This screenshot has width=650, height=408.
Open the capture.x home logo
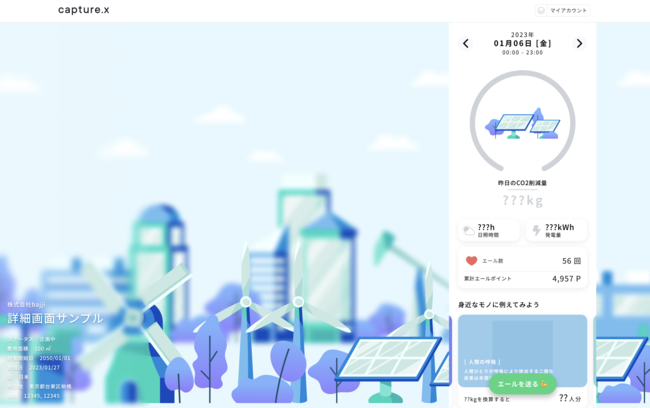84,10
